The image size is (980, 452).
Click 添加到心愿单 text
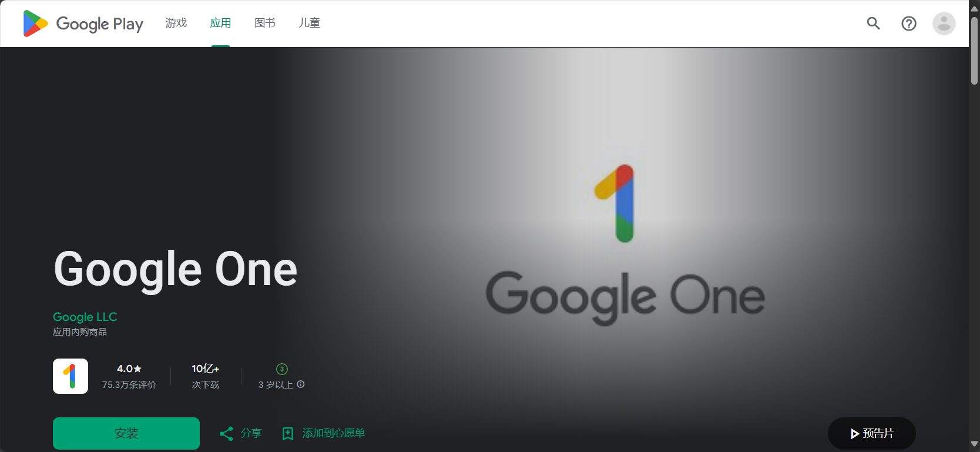pos(334,433)
